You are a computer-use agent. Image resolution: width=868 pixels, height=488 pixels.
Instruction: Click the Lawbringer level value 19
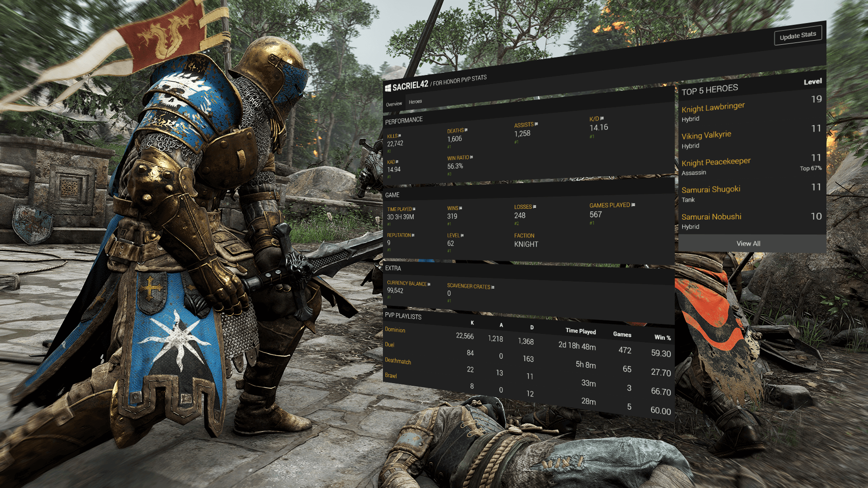tap(816, 99)
